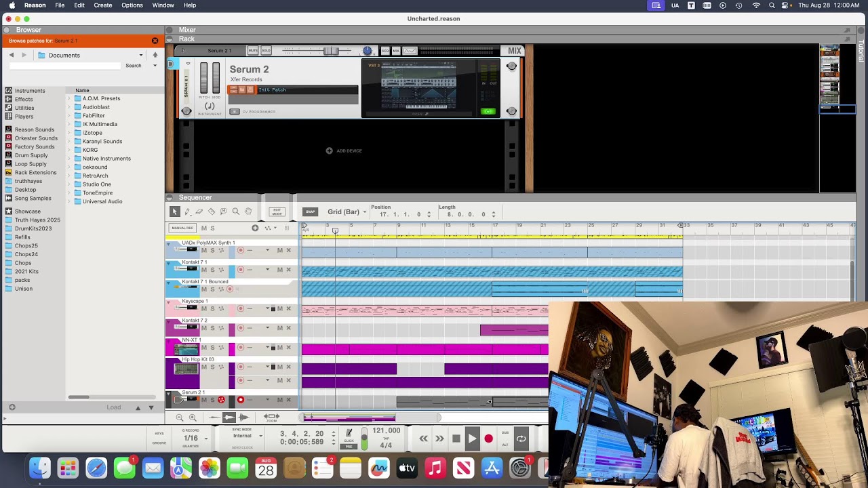Expand the Native Instruments folder

click(x=68, y=159)
